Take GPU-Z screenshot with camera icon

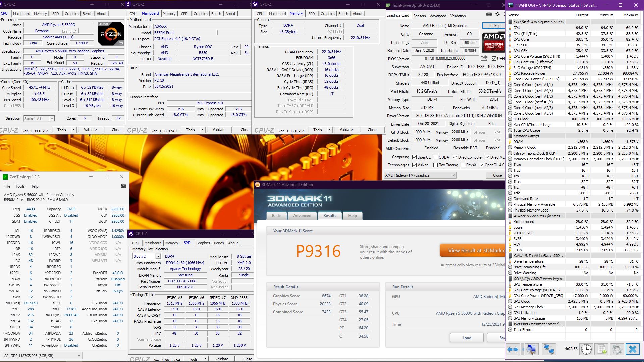(489, 14)
